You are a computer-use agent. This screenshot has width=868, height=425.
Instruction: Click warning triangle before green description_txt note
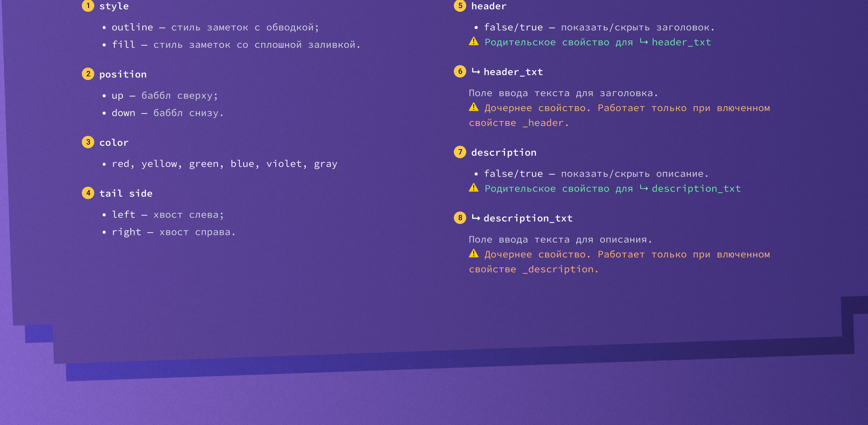473,188
